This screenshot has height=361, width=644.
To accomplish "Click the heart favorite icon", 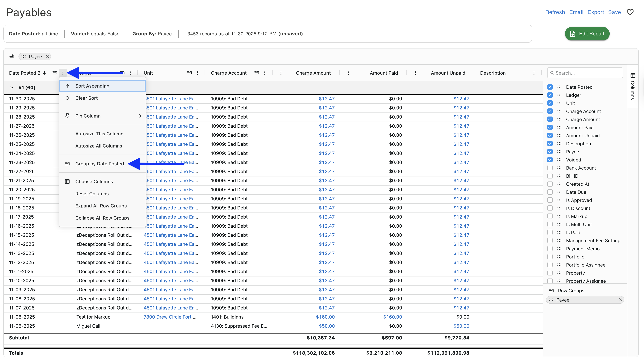I will pyautogui.click(x=630, y=12).
